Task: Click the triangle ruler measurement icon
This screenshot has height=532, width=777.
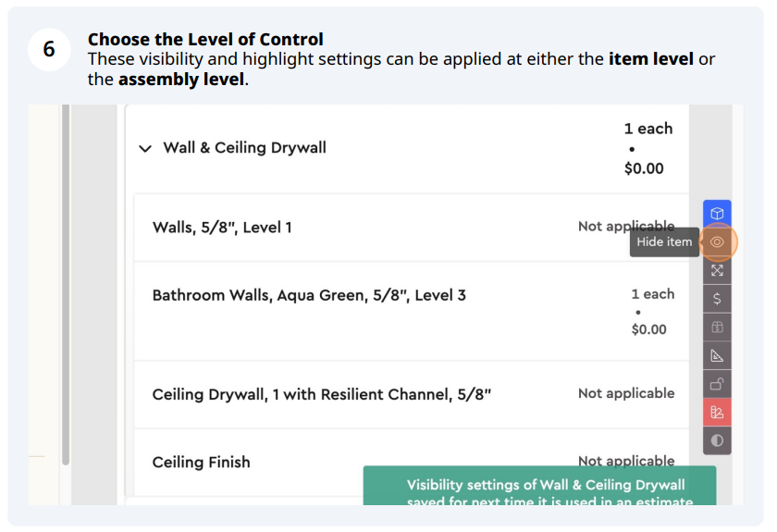Action: coord(717,355)
